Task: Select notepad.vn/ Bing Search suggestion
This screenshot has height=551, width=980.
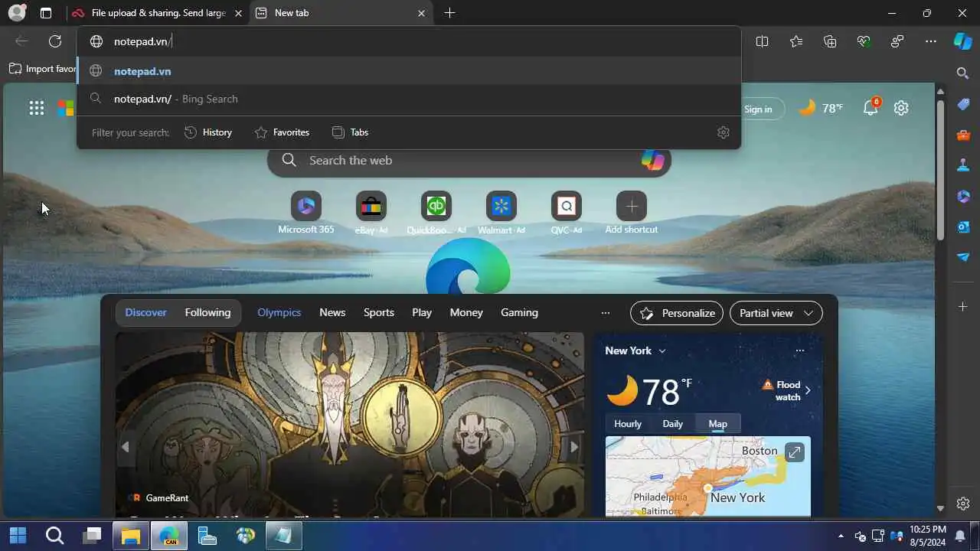Action: [409, 99]
